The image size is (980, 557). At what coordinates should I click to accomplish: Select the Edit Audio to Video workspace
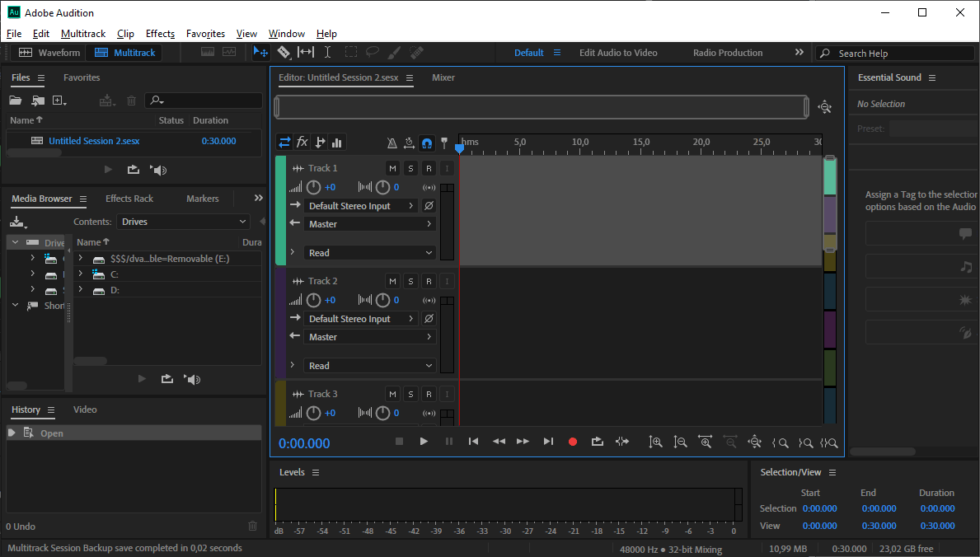[618, 53]
